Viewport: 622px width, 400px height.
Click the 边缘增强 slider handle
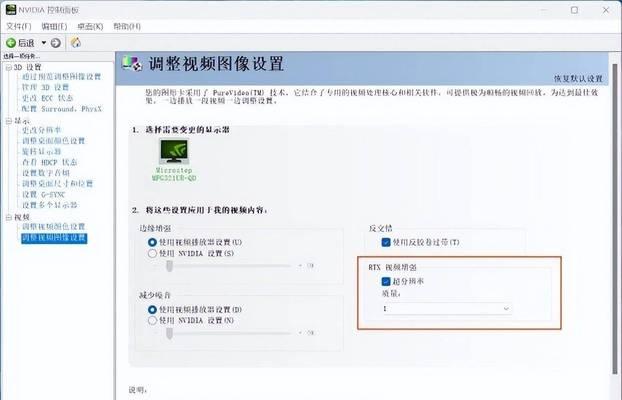(x=169, y=266)
